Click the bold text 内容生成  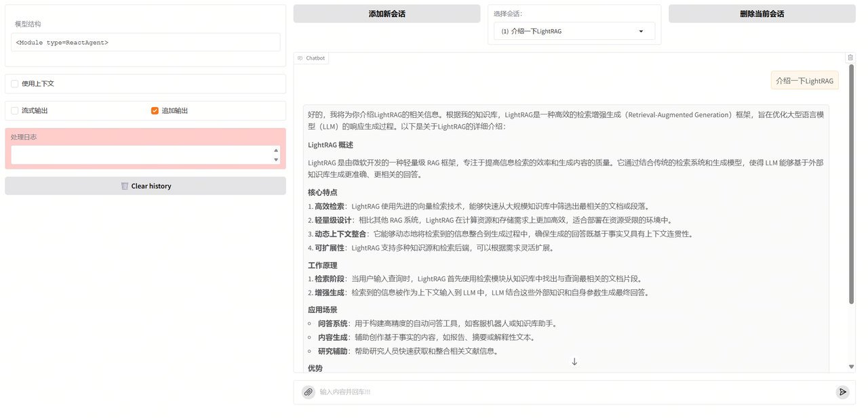(333, 337)
